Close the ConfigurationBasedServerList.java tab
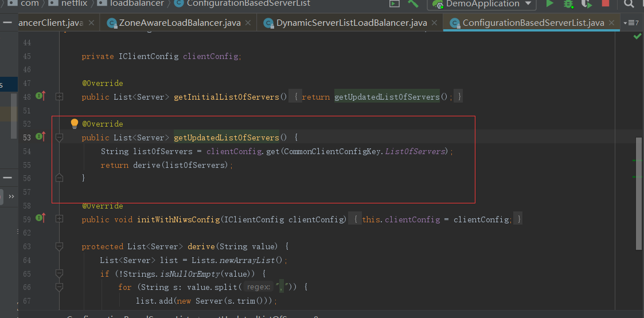Screen dimensions: 644x318 pyautogui.click(x=612, y=23)
